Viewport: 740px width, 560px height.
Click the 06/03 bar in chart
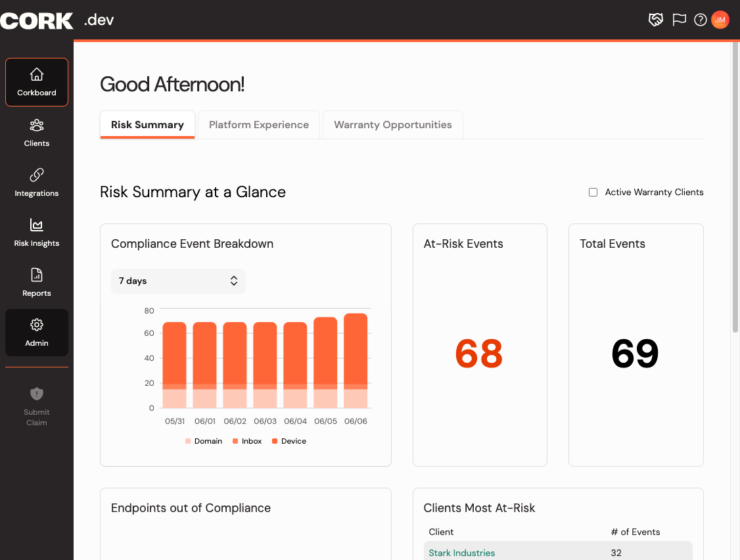click(265, 365)
